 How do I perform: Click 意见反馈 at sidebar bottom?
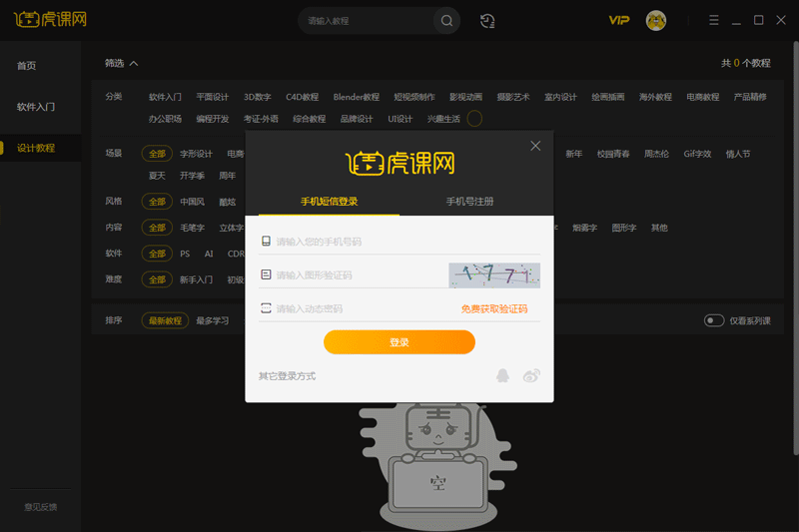(40, 507)
